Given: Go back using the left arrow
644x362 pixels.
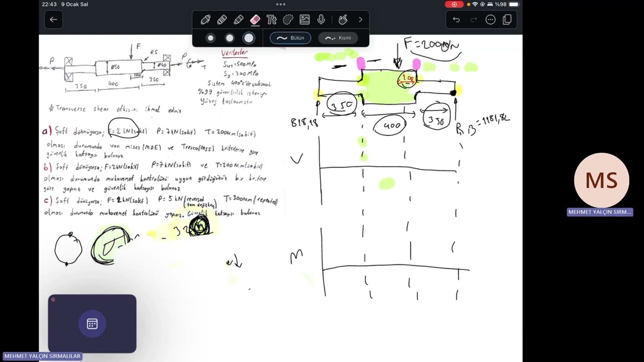Looking at the screenshot, I should (53, 20).
